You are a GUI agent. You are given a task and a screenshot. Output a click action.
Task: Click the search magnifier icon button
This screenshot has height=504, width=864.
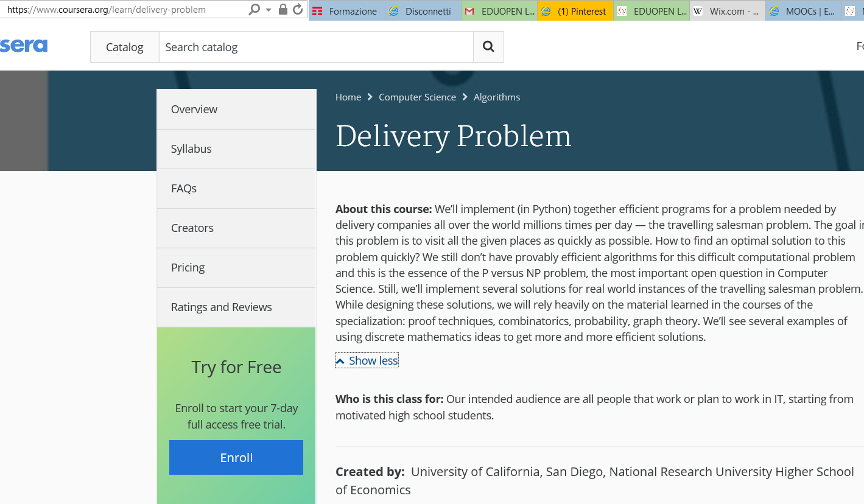click(488, 47)
